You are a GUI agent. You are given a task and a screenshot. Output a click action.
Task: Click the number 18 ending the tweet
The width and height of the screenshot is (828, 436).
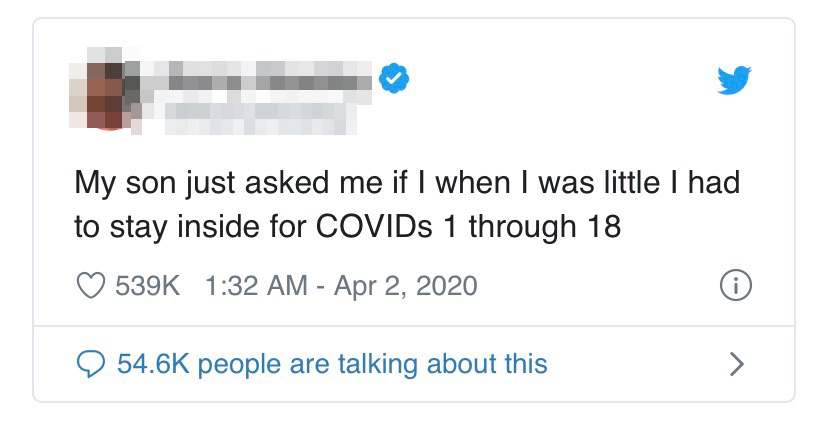(x=600, y=227)
